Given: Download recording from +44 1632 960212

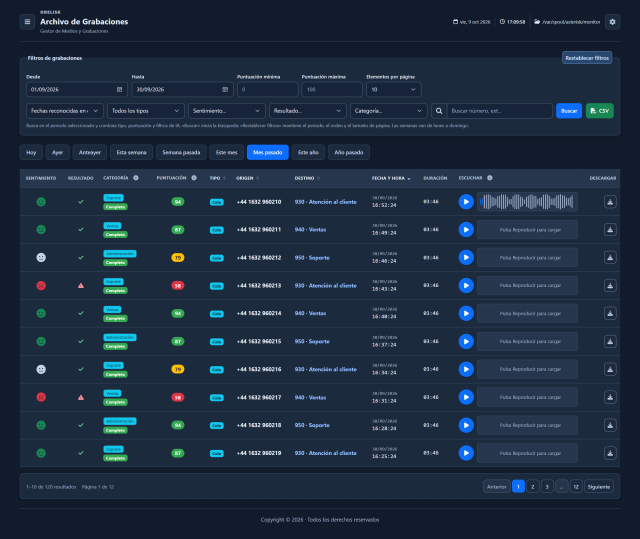Looking at the screenshot, I should 610,257.
